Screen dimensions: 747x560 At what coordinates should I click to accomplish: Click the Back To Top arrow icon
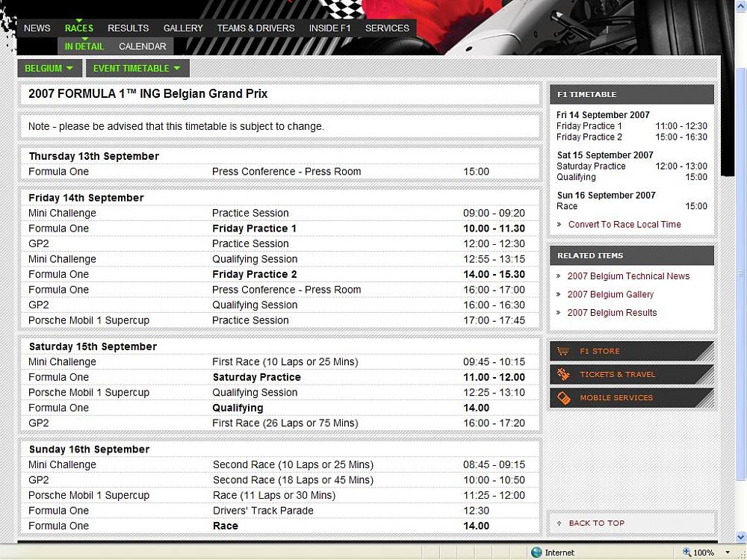click(560, 523)
